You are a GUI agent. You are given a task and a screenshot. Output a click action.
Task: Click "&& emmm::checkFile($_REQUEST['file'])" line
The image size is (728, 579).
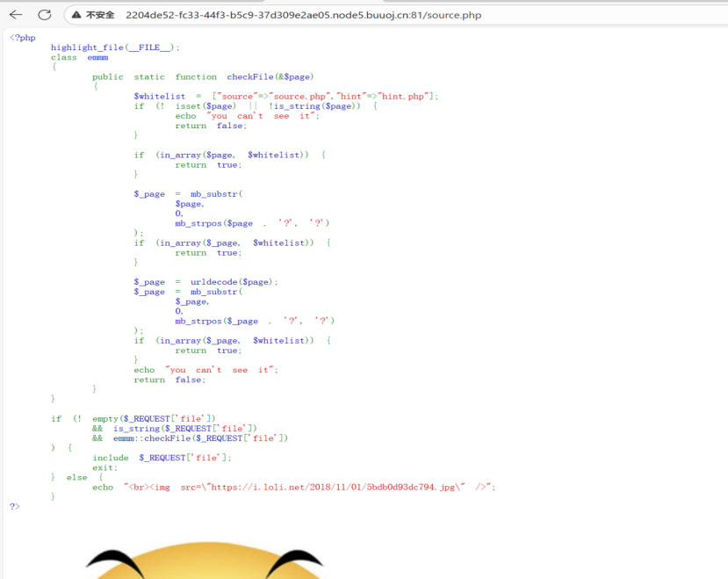(190, 438)
